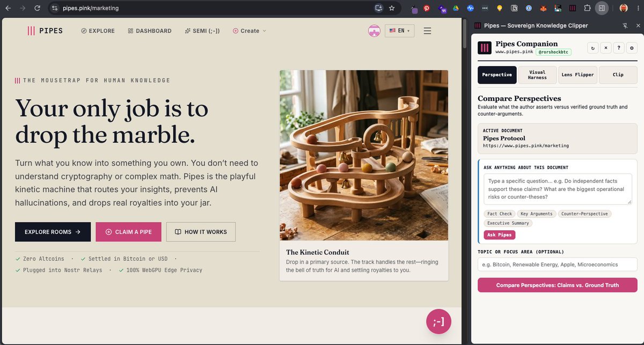Click 'Plugged into Nostr Relays' text

[62, 270]
